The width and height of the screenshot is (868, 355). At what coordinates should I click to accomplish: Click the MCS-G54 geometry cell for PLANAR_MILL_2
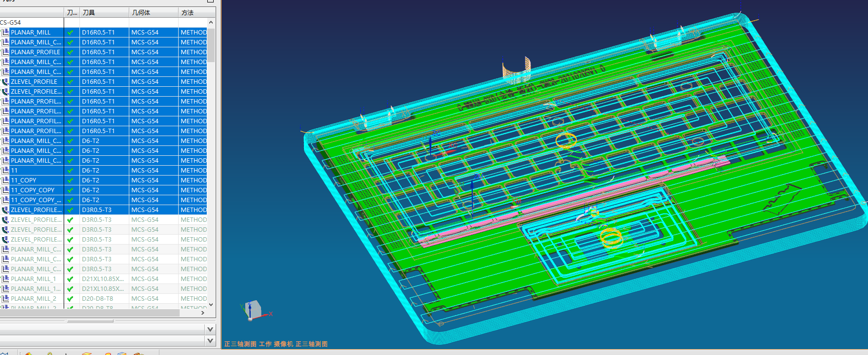coord(153,299)
